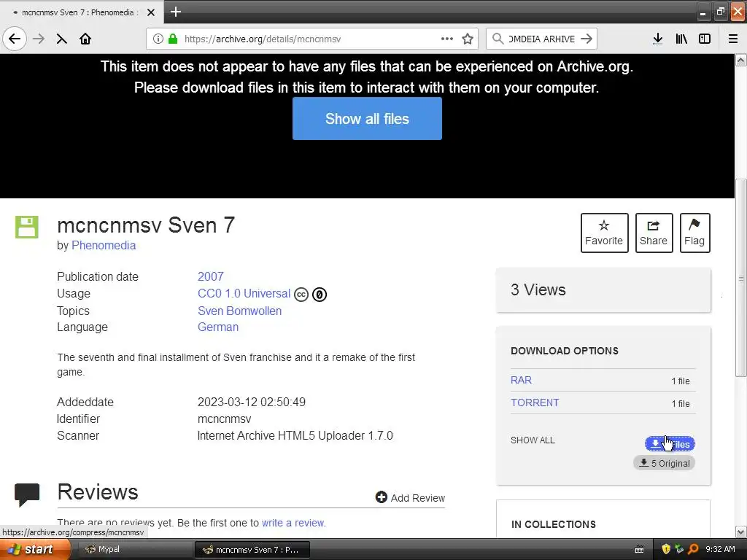Share this item

pos(654,233)
